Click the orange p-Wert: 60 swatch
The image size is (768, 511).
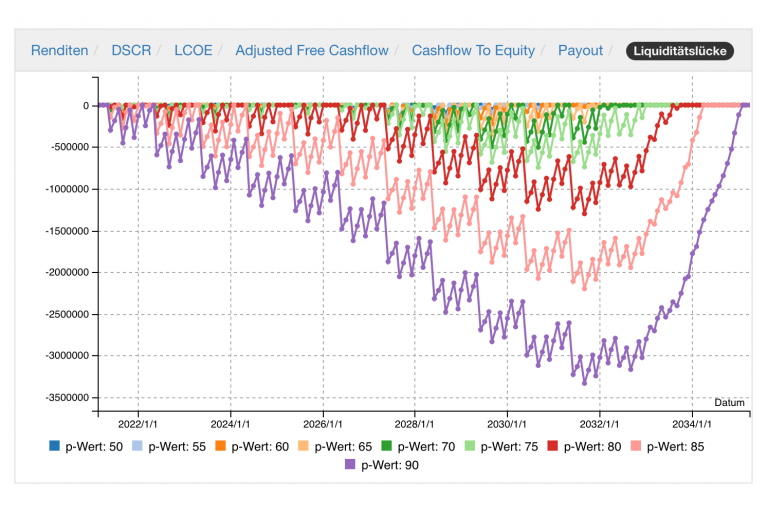(x=221, y=446)
